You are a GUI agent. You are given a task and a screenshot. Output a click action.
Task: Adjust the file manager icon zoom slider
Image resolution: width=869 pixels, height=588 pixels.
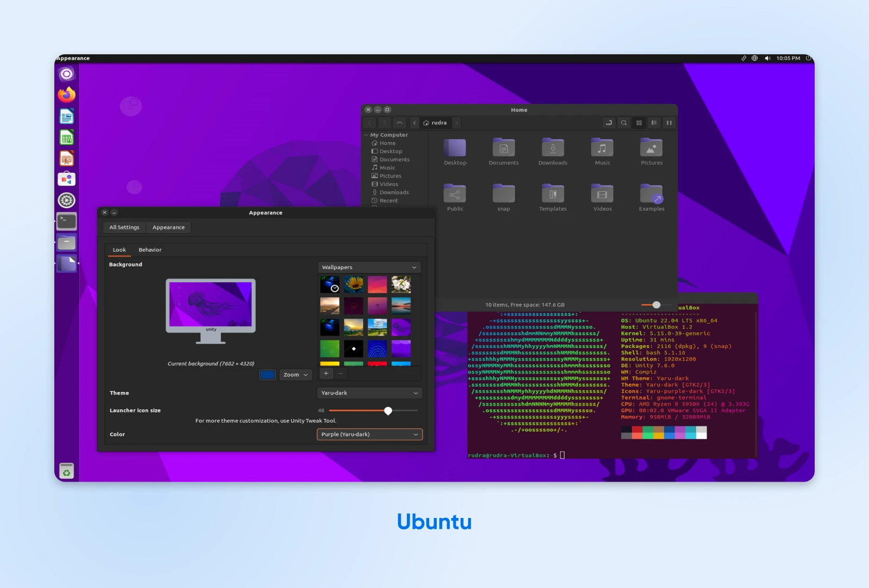(x=656, y=305)
